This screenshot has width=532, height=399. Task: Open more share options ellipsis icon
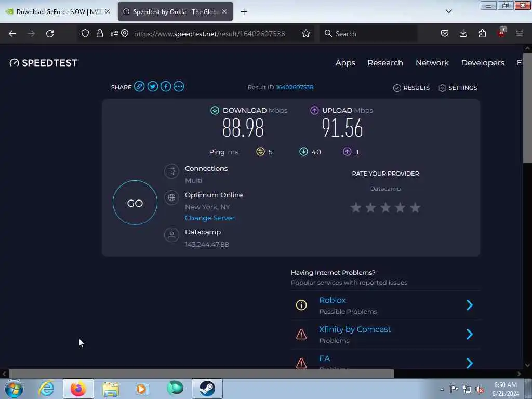click(179, 87)
